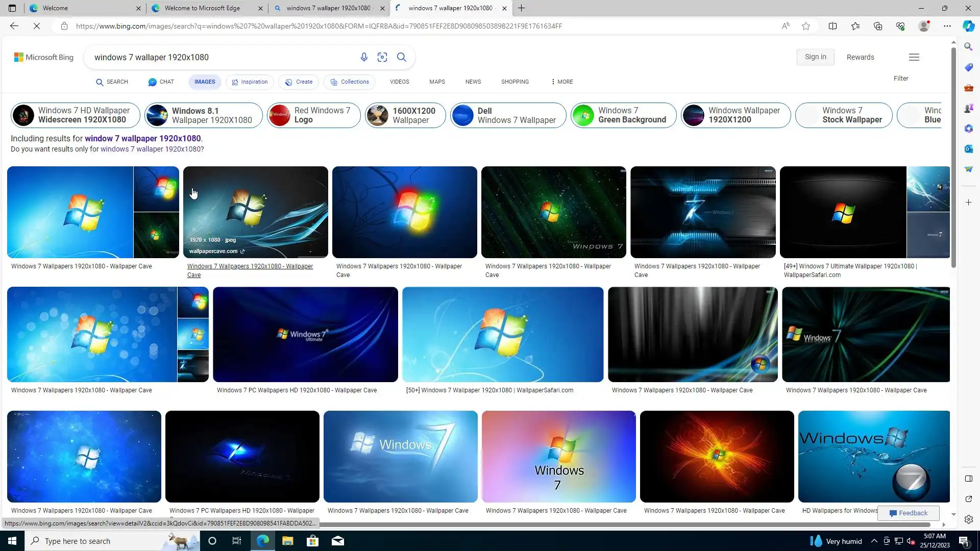980x551 pixels.
Task: Open the Filter options
Action: click(x=901, y=79)
